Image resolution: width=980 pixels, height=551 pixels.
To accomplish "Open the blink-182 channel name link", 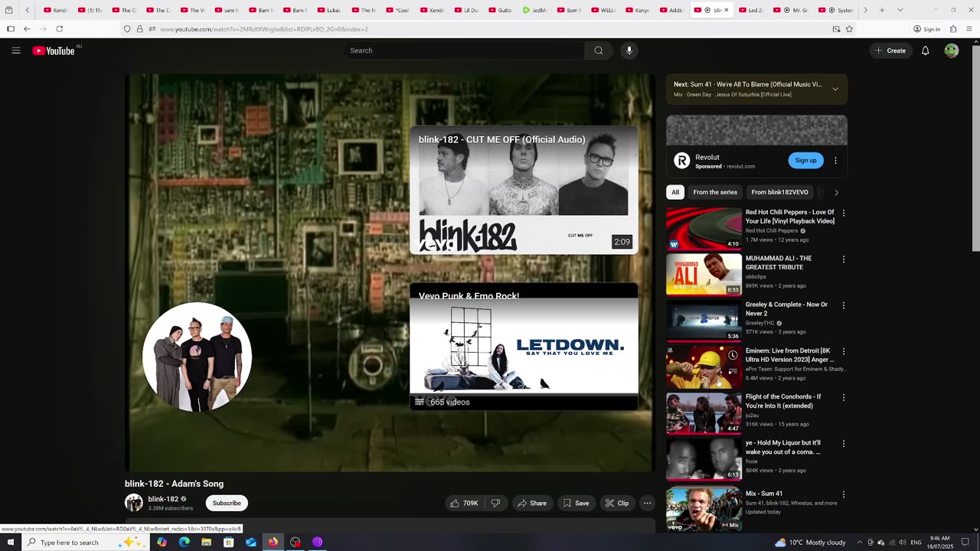I will [163, 499].
